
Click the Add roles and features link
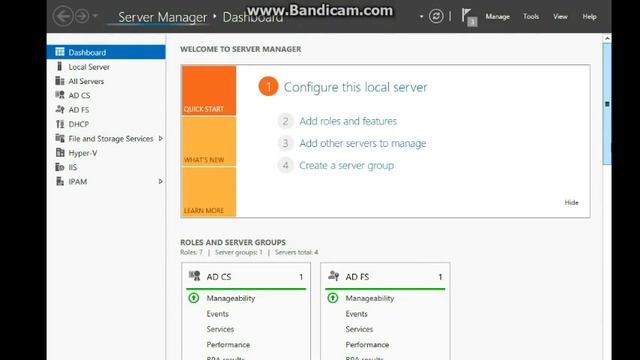[x=348, y=121]
